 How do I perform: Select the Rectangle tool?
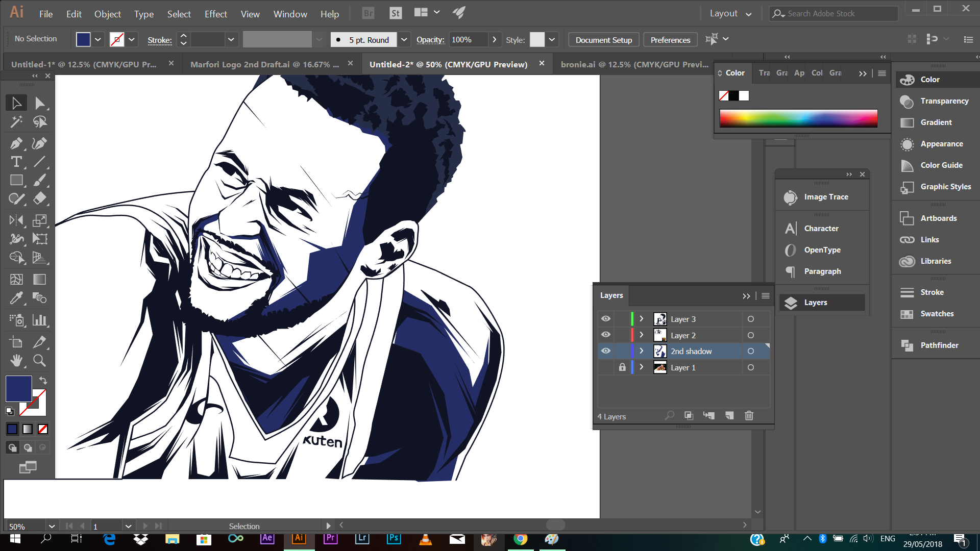16,181
